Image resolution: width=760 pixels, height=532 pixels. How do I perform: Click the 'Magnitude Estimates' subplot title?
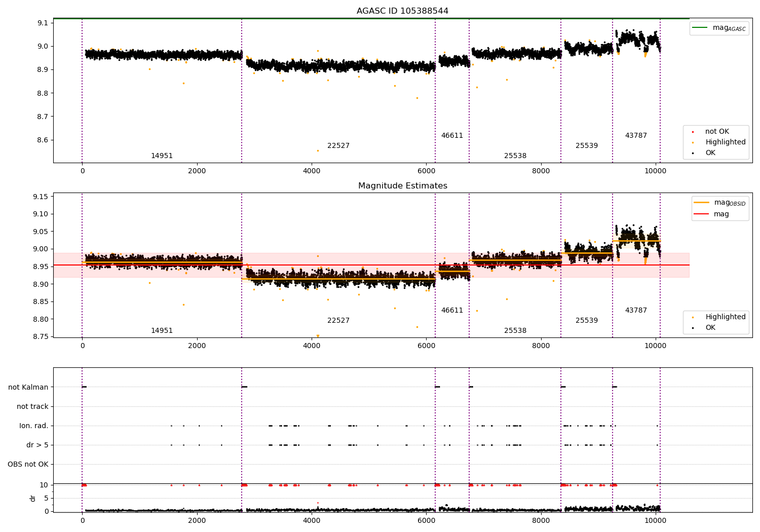402,186
